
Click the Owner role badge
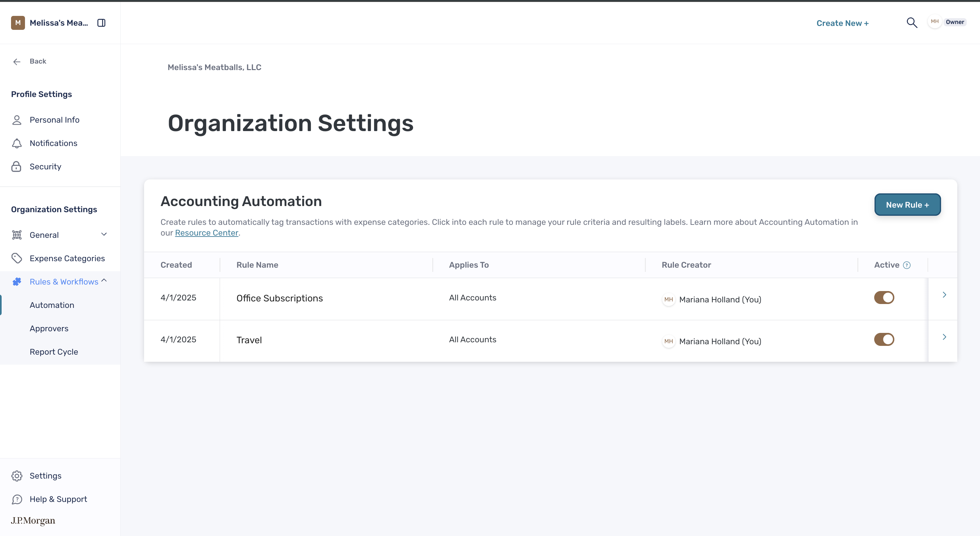point(954,22)
